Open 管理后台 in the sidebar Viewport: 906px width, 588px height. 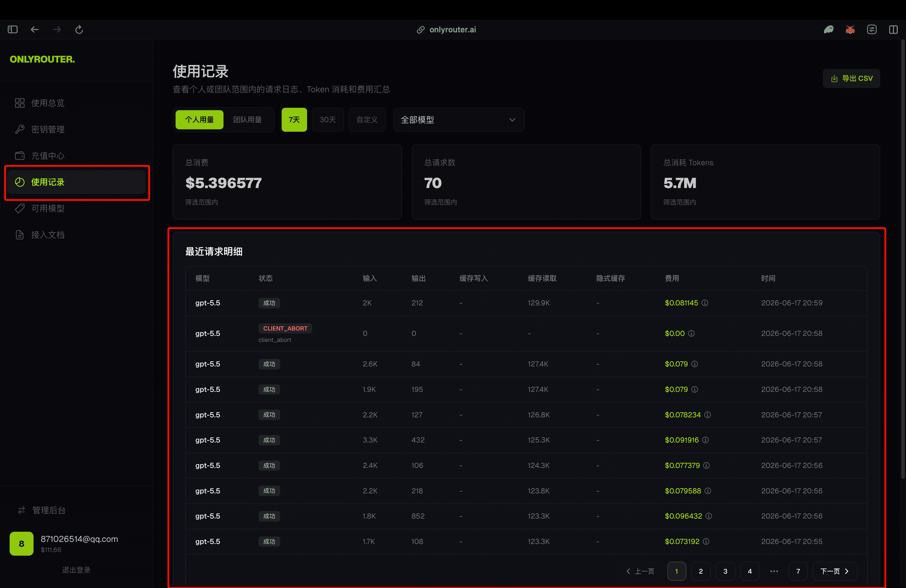[42, 510]
